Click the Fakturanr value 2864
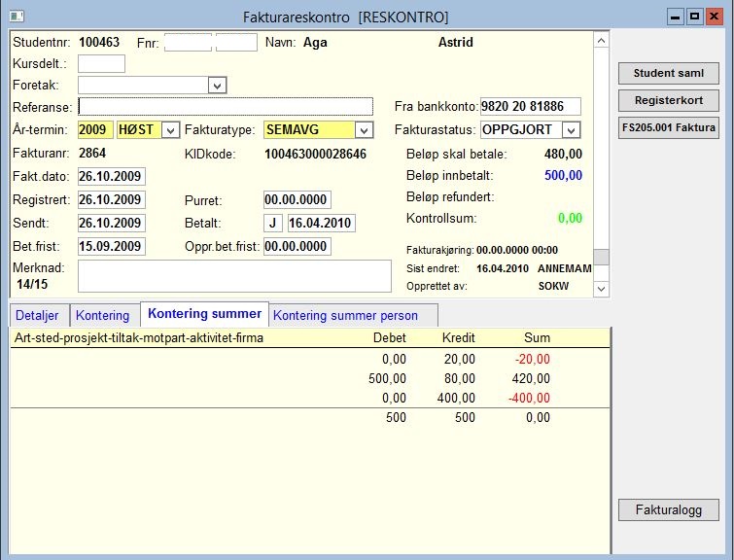Screen dimensions: 734x560 tap(92, 153)
